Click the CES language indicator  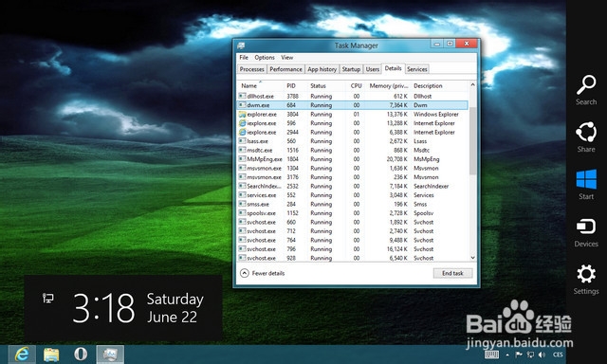pos(558,355)
